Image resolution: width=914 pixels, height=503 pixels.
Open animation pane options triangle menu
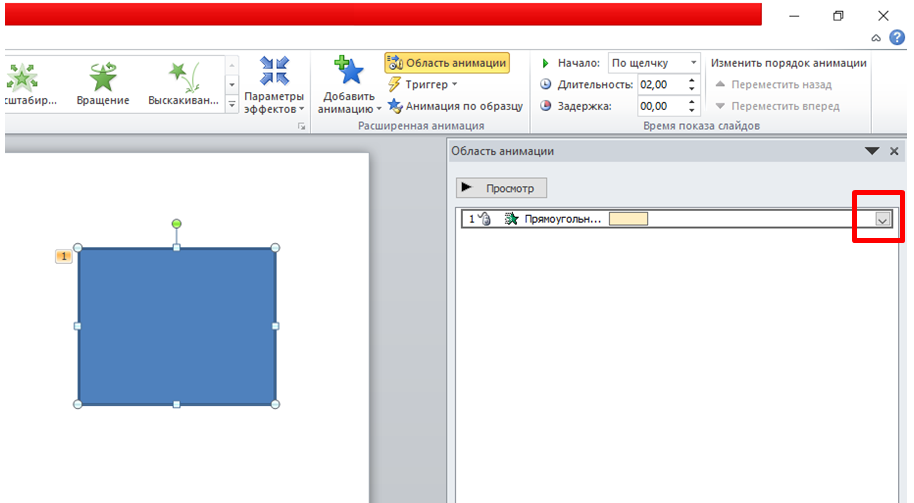point(872,151)
